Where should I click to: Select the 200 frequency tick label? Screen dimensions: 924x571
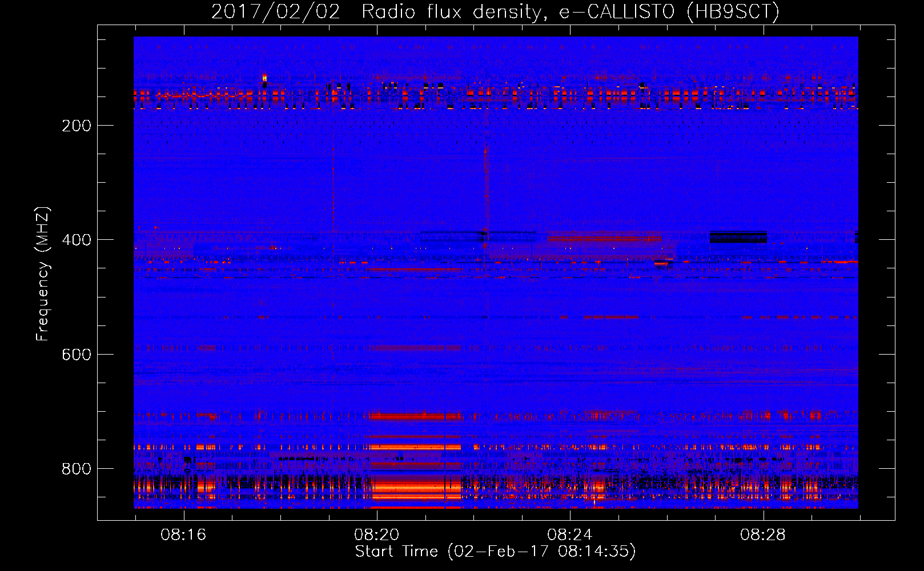pyautogui.click(x=77, y=126)
